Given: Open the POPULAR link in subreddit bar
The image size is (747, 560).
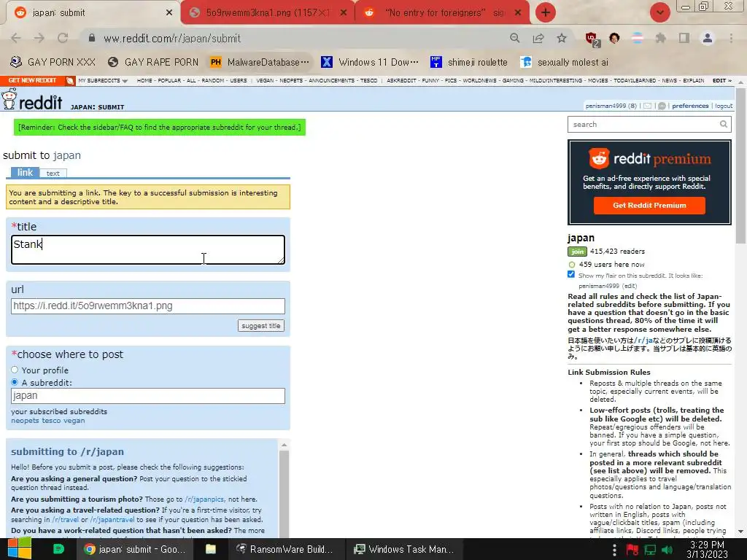Looking at the screenshot, I should coord(169,80).
